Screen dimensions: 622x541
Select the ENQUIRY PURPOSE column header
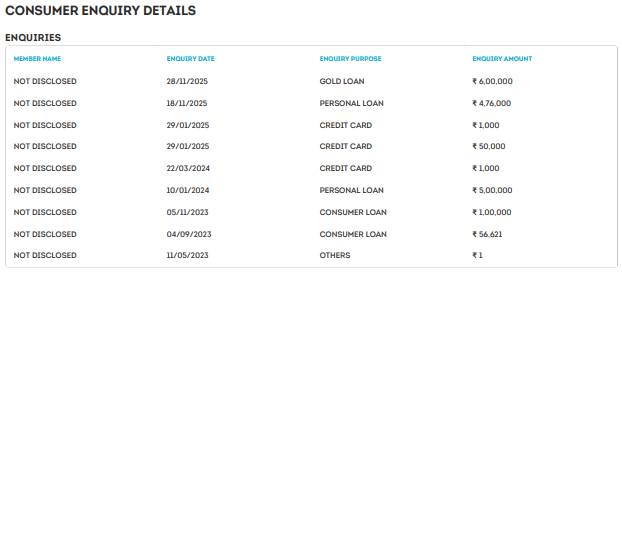click(350, 59)
